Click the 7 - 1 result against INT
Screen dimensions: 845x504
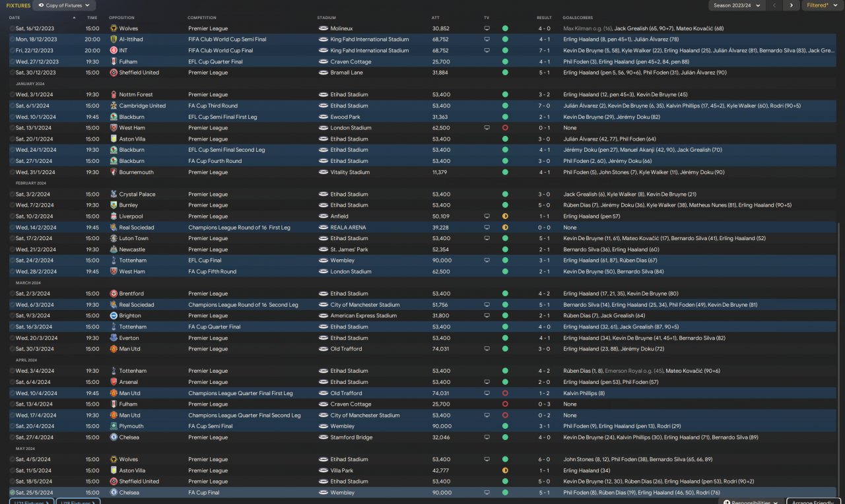click(544, 51)
